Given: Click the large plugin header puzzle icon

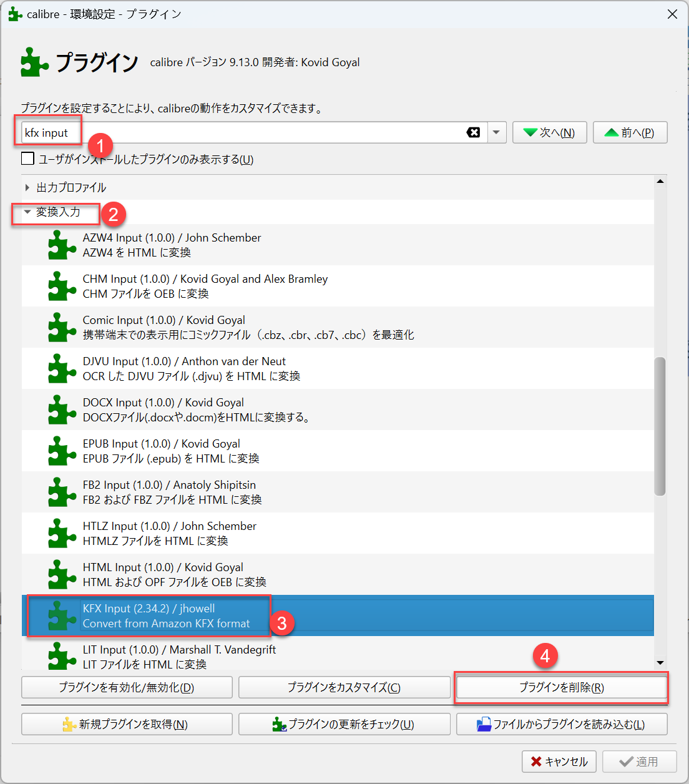Looking at the screenshot, I should pyautogui.click(x=34, y=62).
